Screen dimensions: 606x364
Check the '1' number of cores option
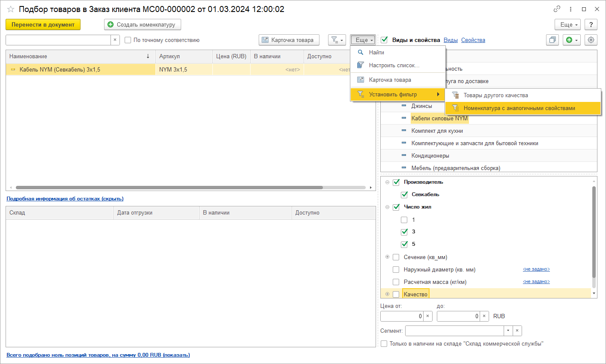pyautogui.click(x=404, y=220)
